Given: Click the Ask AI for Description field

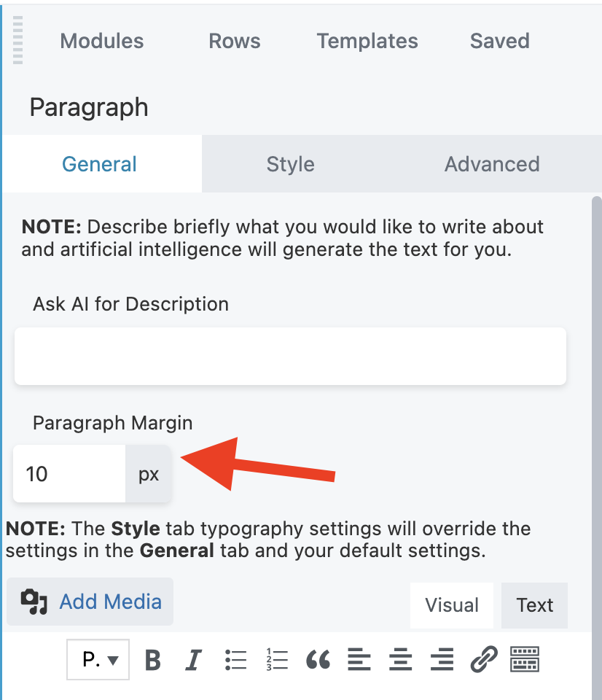Looking at the screenshot, I should (290, 356).
